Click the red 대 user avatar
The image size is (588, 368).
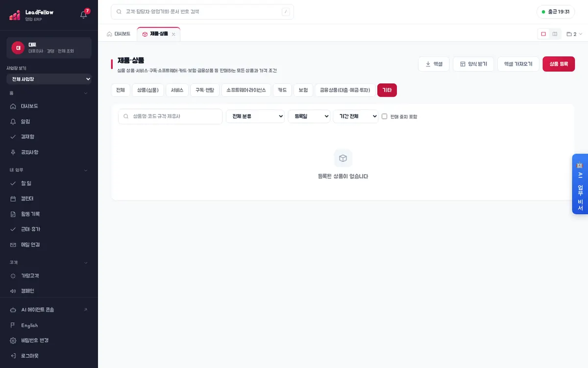[x=18, y=48]
